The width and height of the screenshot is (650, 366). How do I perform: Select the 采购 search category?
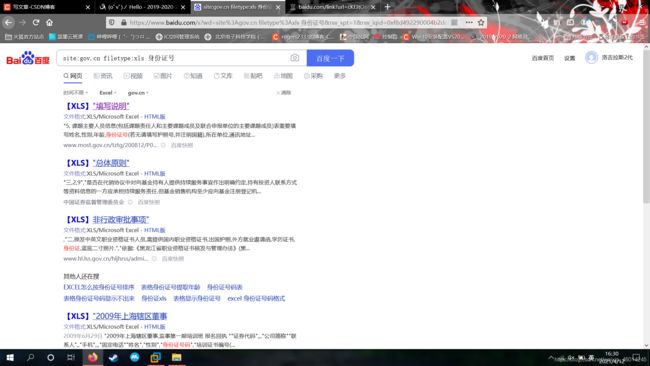(x=313, y=76)
